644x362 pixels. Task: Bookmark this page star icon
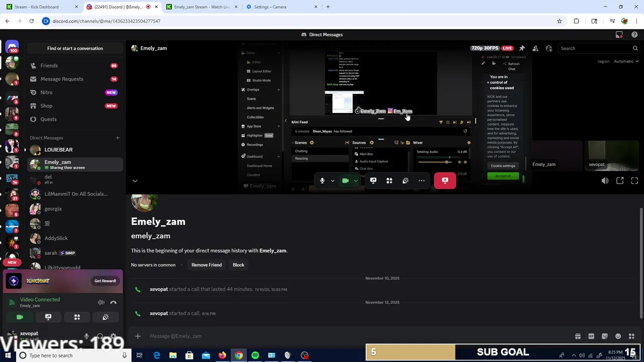click(559, 21)
